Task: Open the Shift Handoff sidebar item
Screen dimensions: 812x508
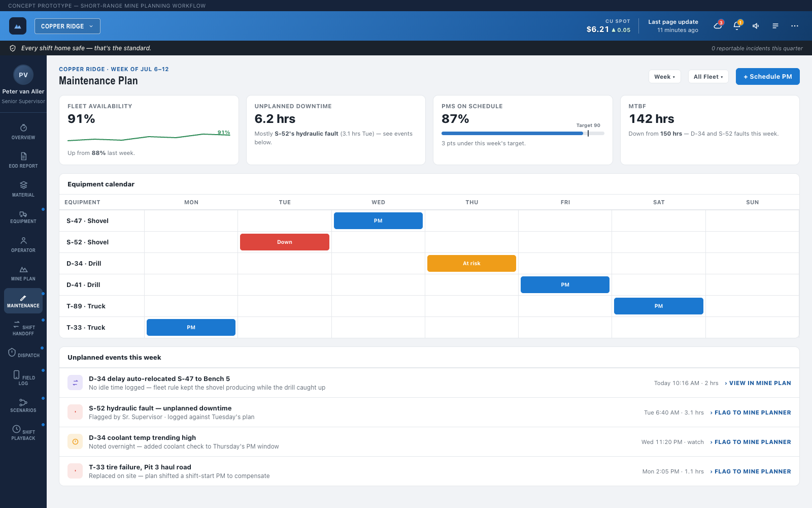Action: coord(23,328)
